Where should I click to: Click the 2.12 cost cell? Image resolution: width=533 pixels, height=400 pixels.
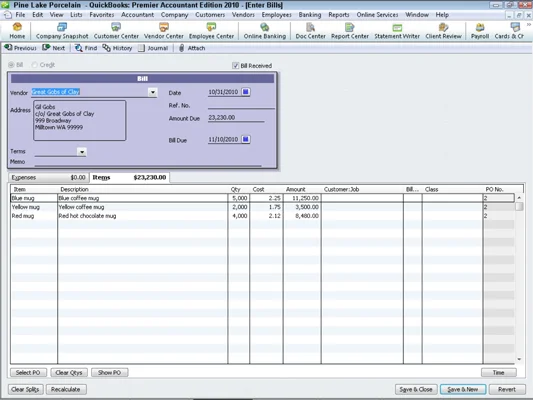coord(266,216)
